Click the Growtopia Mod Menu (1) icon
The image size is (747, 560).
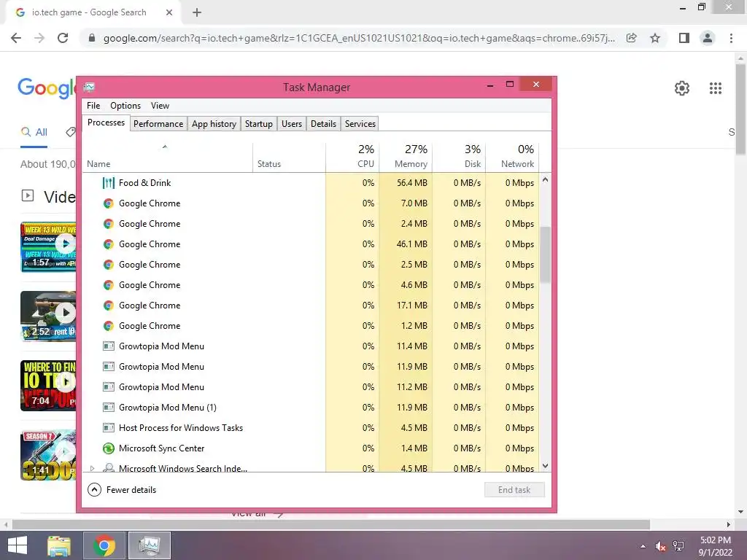click(x=109, y=407)
